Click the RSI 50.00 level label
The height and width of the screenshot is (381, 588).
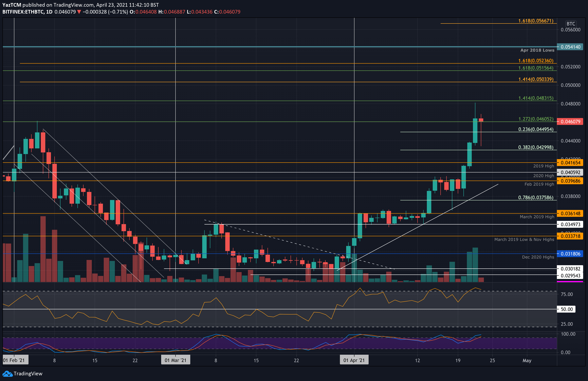567,309
